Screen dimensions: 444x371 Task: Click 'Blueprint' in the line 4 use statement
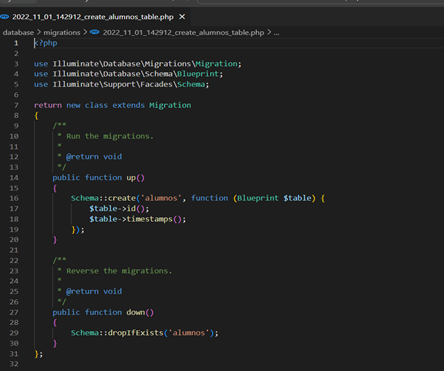click(198, 74)
